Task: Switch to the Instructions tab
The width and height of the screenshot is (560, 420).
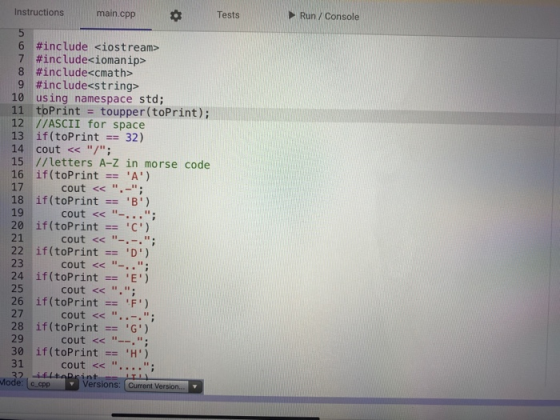Action: (x=39, y=12)
